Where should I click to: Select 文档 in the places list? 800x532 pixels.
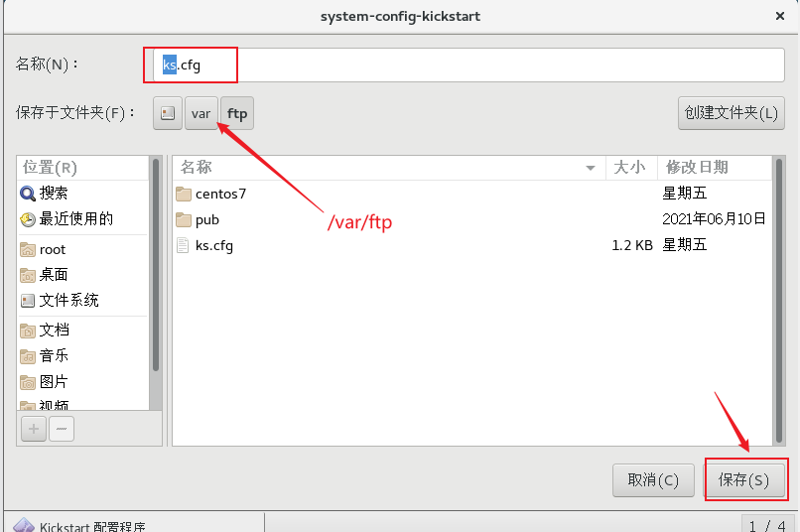(x=83, y=331)
